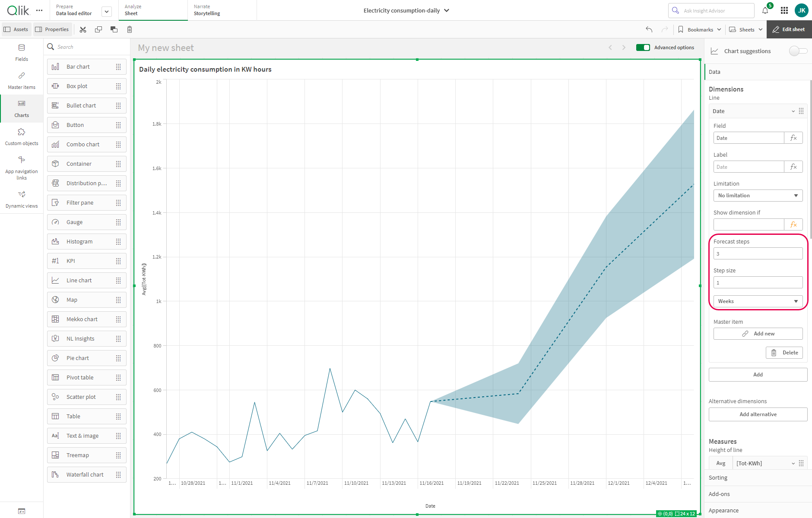Open the Fields assets panel
This screenshot has width=812, height=518.
[x=22, y=52]
